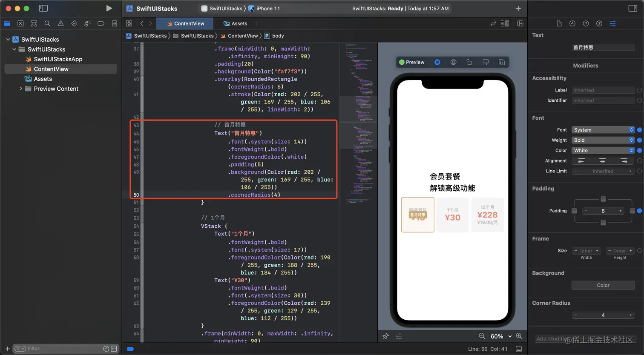Zoom in the canvas preview

pos(519,336)
